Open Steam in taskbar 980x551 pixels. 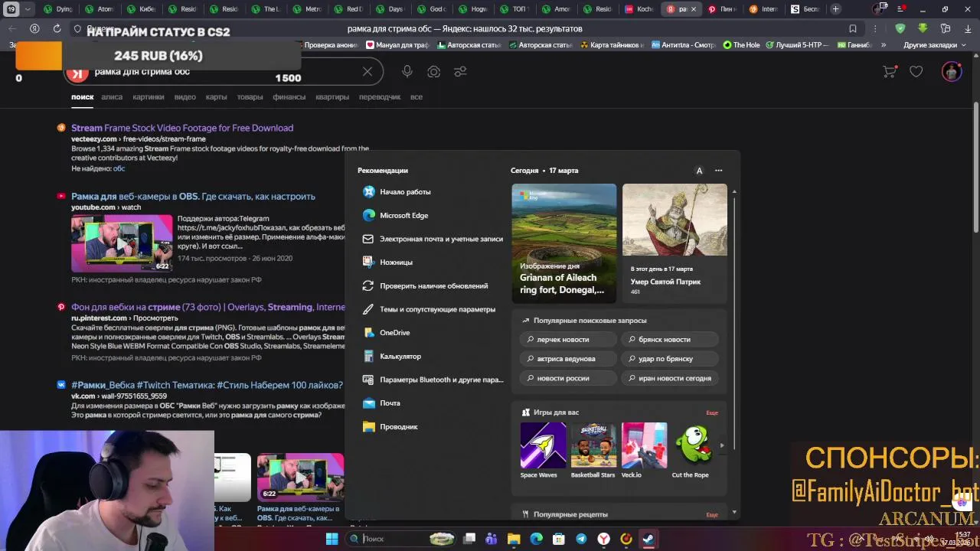click(x=648, y=539)
